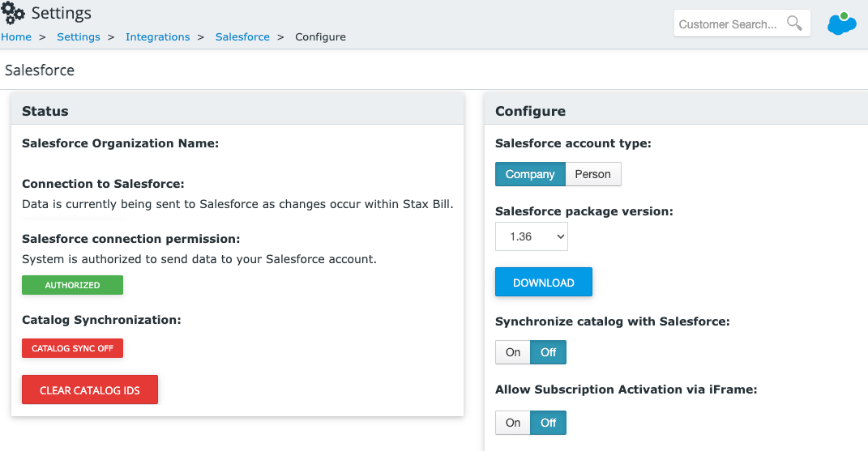Viewport: 868px width, 451px height.
Task: Click the CLEAR CATALOG IDS button
Action: (90, 390)
